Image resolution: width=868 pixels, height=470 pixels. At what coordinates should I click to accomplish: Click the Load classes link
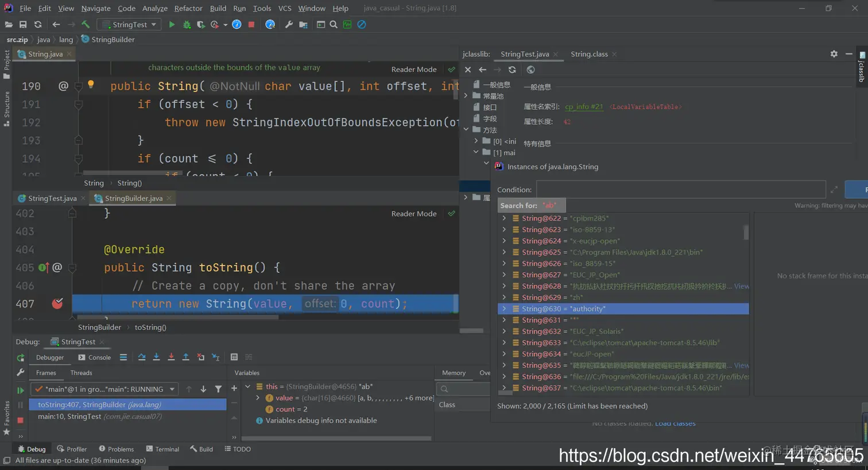click(675, 424)
